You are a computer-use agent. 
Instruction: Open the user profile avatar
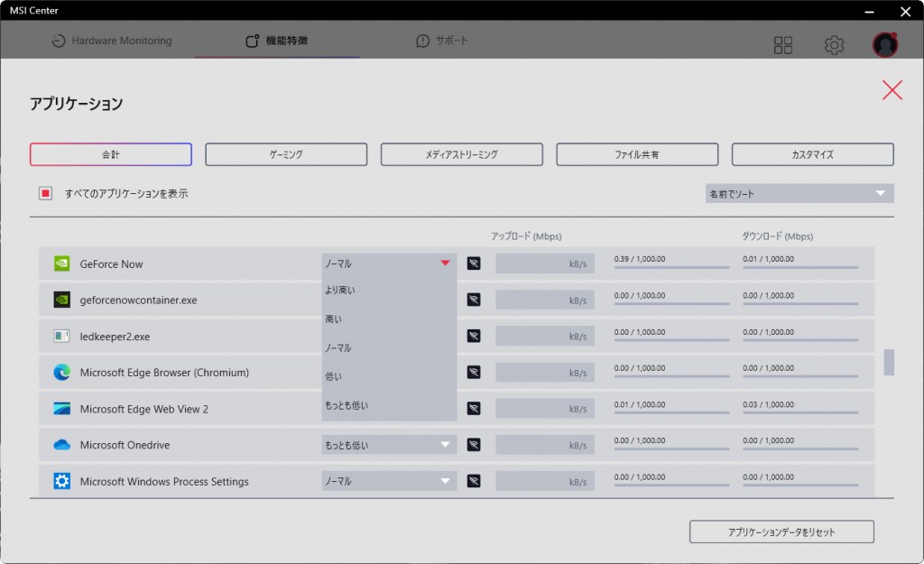(x=884, y=44)
